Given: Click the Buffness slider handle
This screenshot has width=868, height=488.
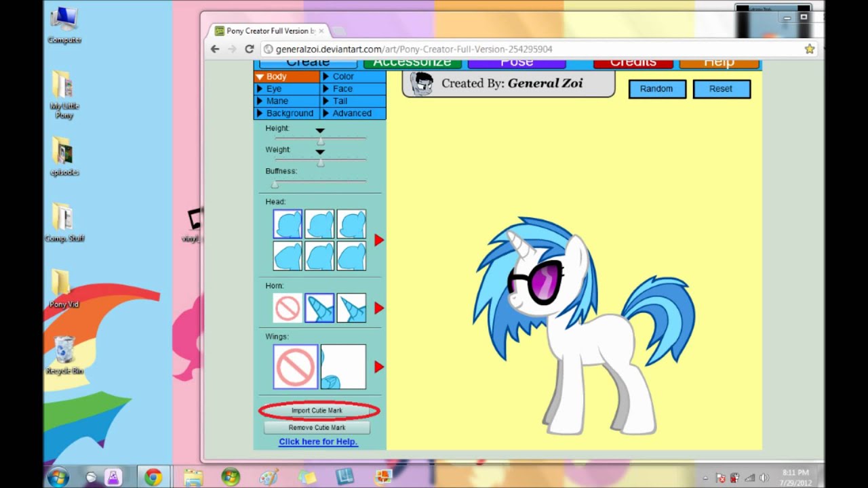Looking at the screenshot, I should (275, 184).
